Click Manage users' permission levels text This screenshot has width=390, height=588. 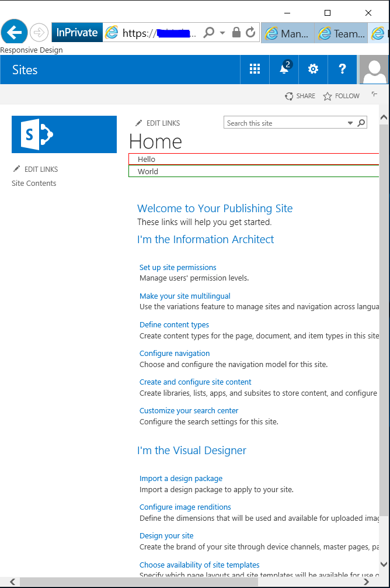[x=194, y=278]
